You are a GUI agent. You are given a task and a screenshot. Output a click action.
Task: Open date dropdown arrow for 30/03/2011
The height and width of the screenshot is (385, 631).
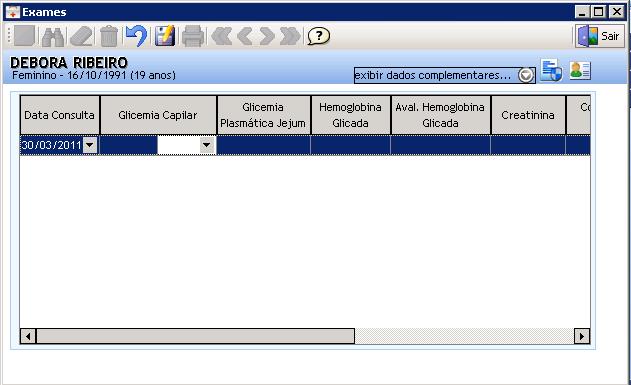click(90, 145)
